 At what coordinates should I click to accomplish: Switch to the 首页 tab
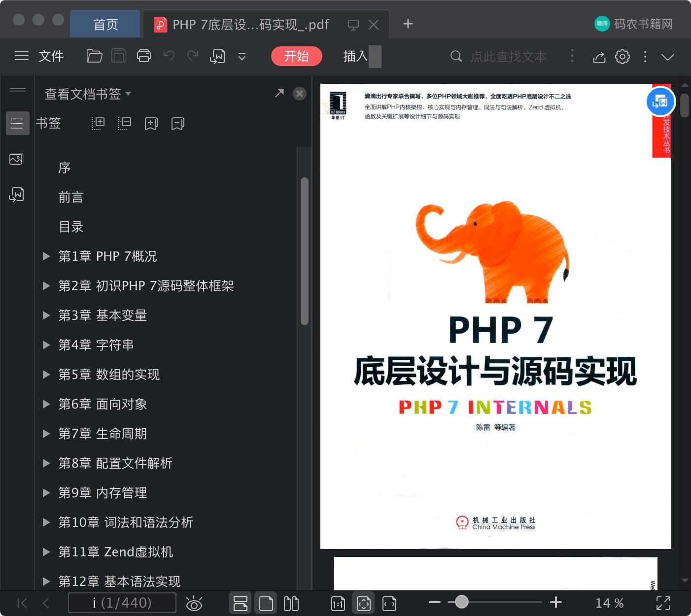[105, 24]
